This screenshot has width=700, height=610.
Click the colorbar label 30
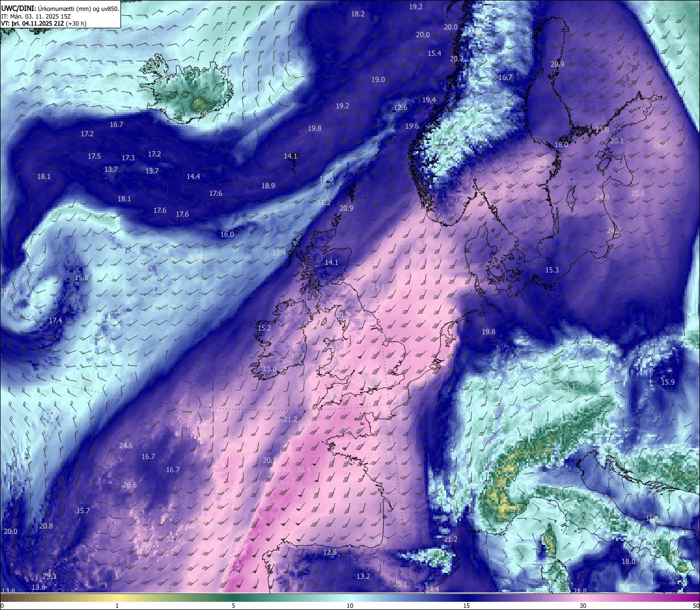point(583,606)
